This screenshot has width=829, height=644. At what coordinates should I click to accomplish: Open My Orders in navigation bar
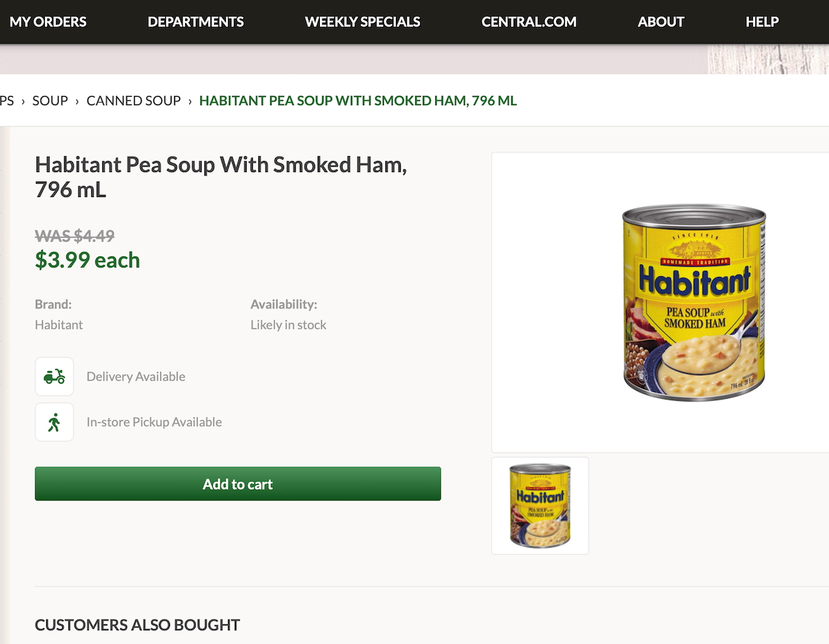48,21
